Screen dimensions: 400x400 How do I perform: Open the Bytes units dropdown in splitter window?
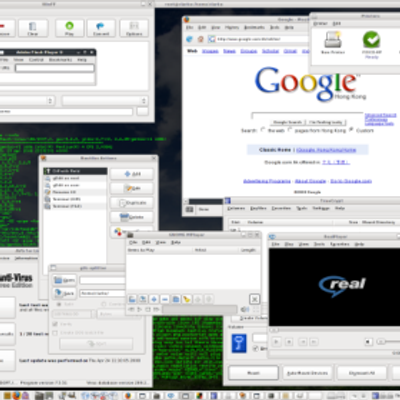(x=118, y=314)
